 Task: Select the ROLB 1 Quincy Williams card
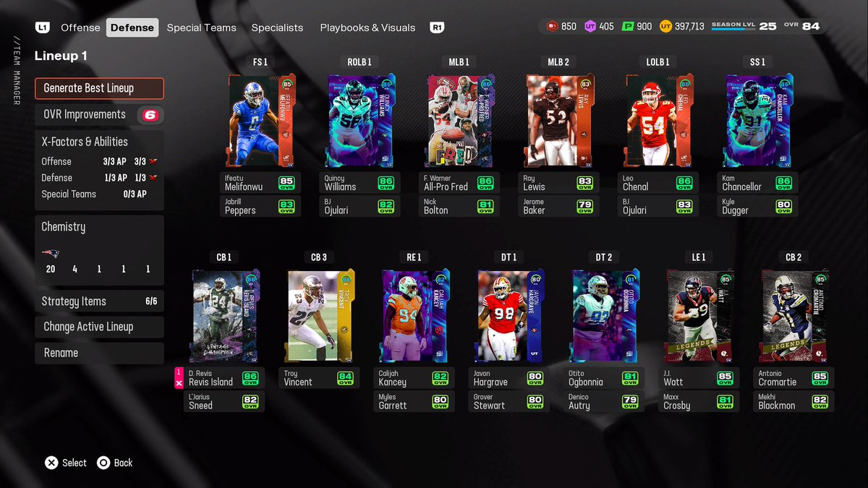click(359, 121)
